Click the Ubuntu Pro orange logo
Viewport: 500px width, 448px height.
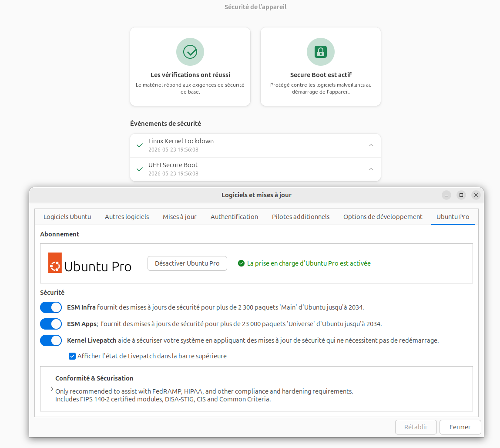pos(55,263)
